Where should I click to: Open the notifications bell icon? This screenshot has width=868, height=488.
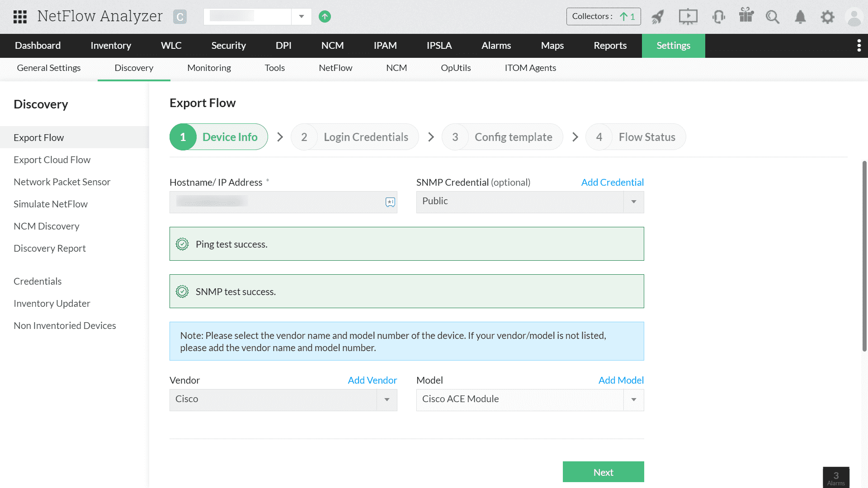[800, 17]
